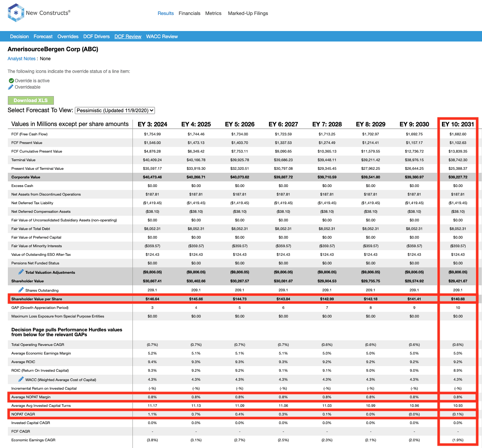Screen dimensions: 482x448
Task: Open the Metrics top navigation item
Action: pyautogui.click(x=213, y=13)
